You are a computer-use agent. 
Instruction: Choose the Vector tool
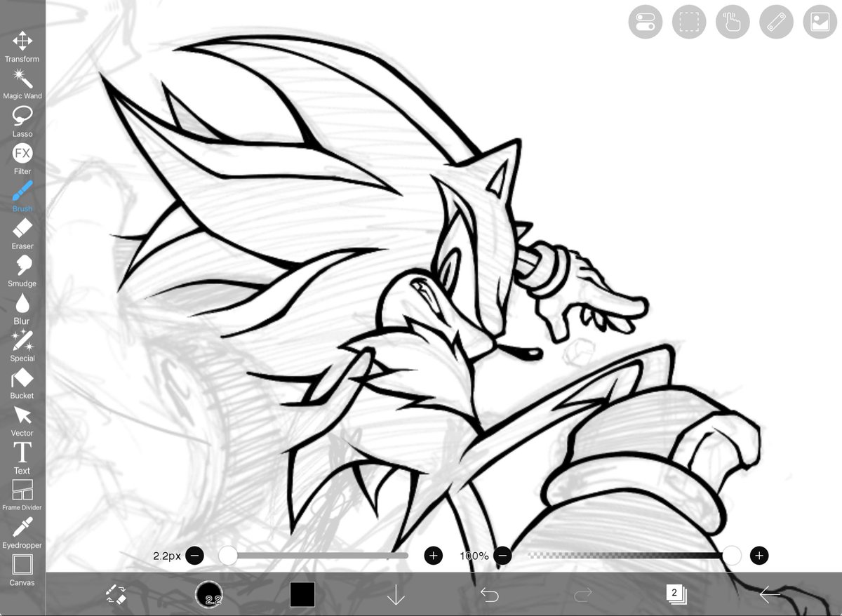point(22,421)
